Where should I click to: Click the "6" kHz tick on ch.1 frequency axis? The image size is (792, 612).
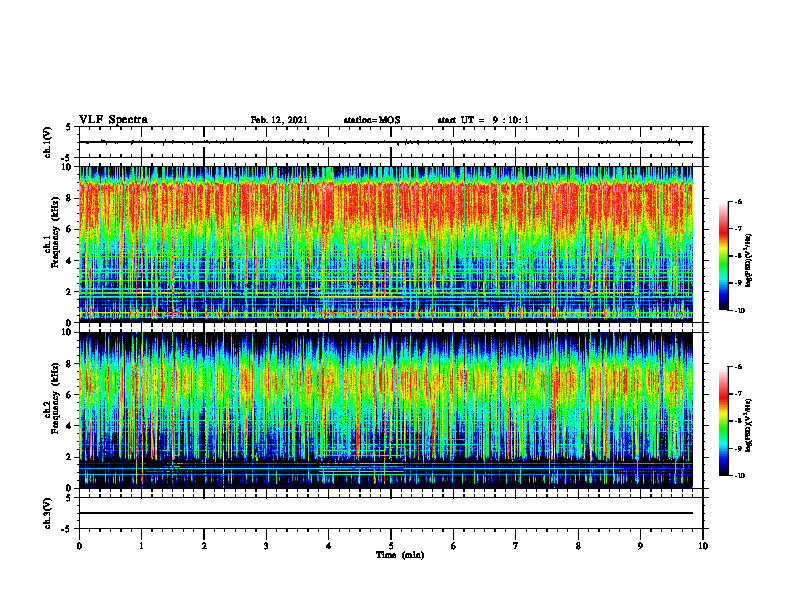pos(70,229)
